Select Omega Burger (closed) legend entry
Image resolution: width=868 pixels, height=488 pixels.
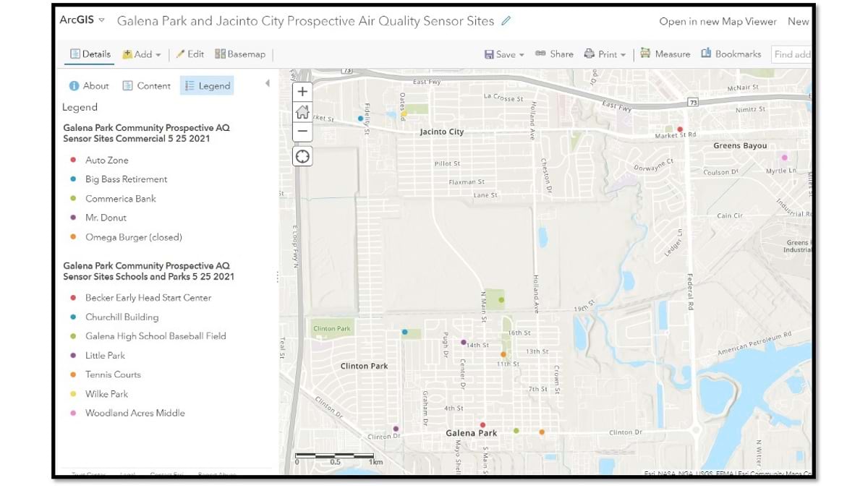[x=134, y=237]
